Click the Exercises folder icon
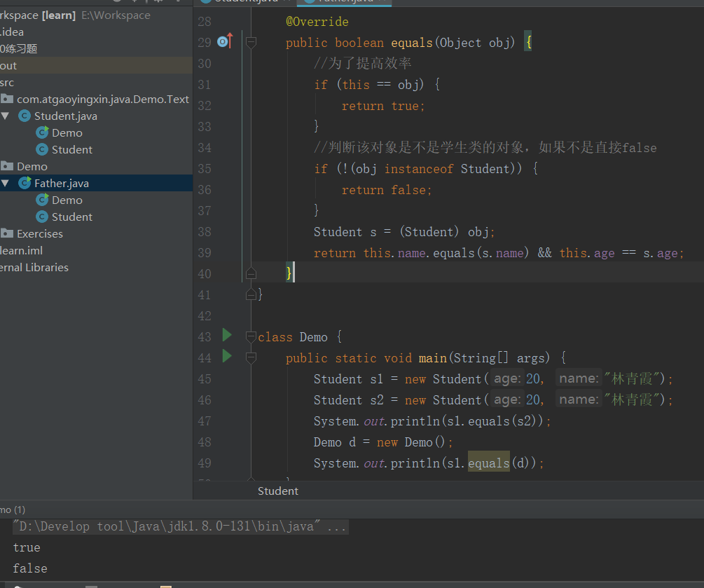The width and height of the screenshot is (704, 588). [7, 233]
